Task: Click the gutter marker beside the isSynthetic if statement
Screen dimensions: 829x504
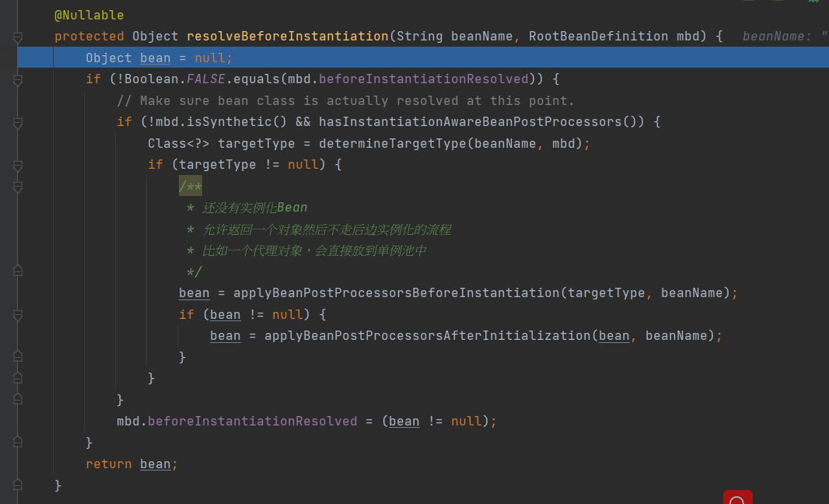Action: pyautogui.click(x=16, y=121)
